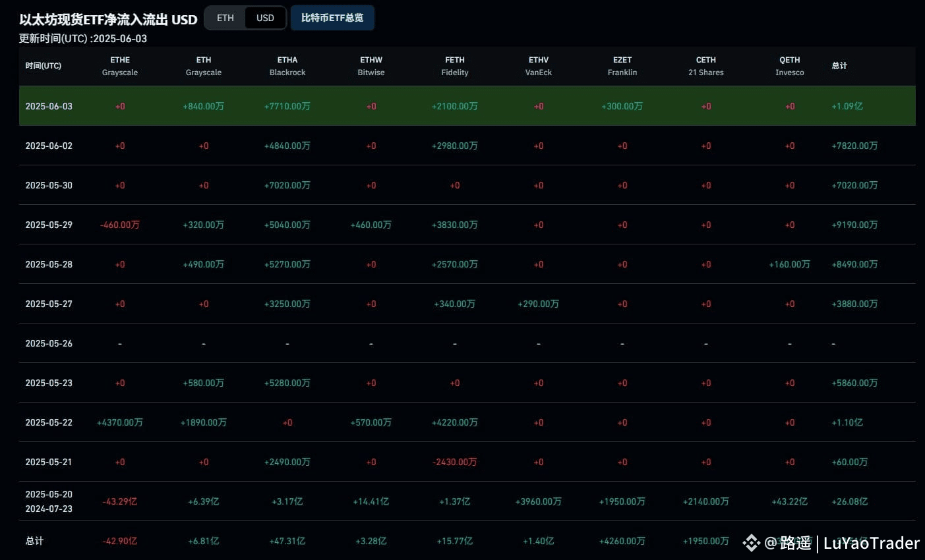Select the 2025-06-03 date row
925x560 pixels.
click(x=467, y=106)
